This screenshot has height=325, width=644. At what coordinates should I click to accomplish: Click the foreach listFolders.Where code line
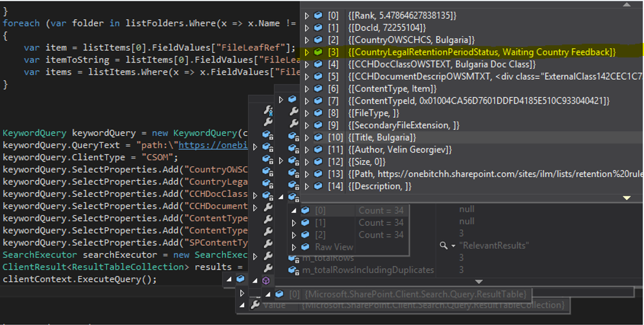(x=149, y=23)
